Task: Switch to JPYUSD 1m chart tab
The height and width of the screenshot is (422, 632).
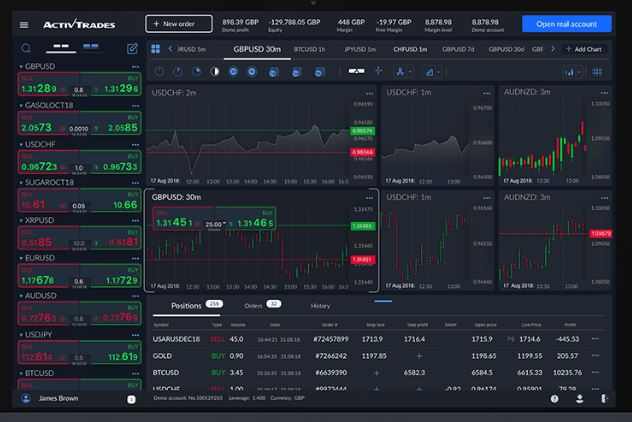Action: pos(360,49)
